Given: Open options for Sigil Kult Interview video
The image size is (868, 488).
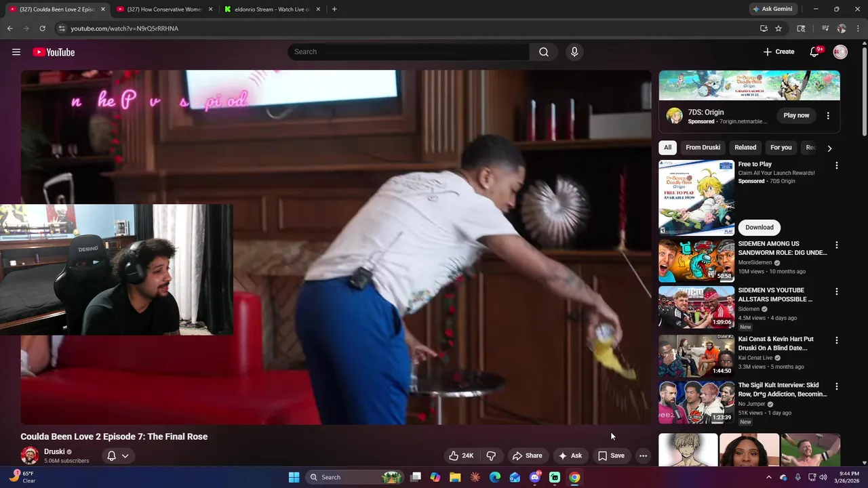Looking at the screenshot, I should click(x=836, y=386).
